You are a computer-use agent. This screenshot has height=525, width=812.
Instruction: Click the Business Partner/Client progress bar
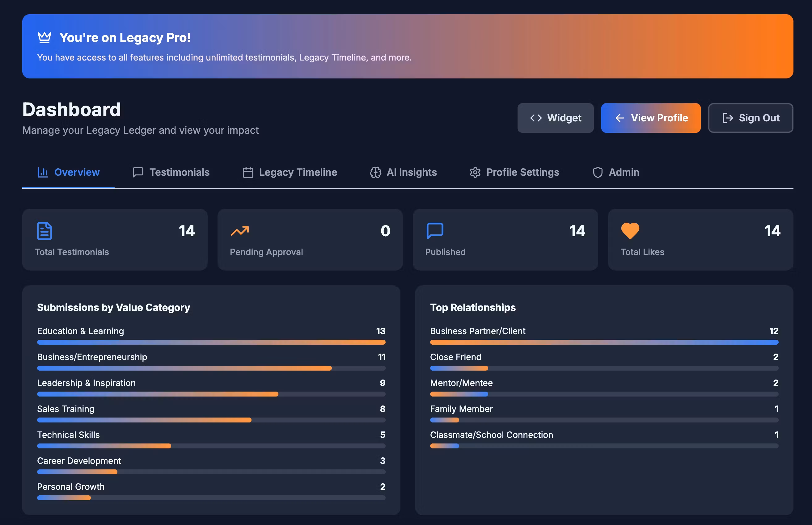604,342
